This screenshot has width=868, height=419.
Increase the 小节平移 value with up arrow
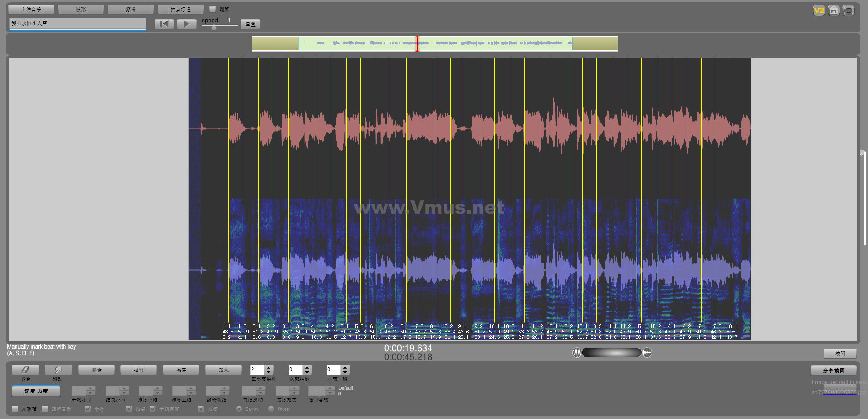tap(345, 367)
